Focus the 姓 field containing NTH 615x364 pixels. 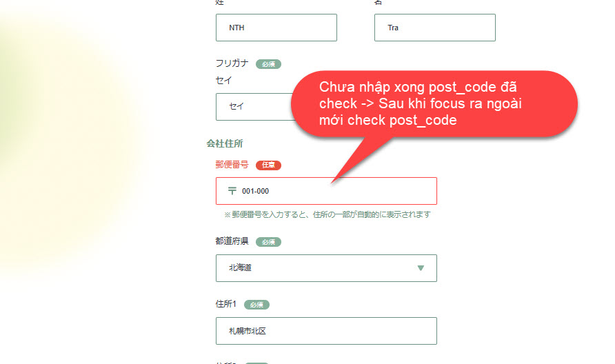(x=276, y=28)
